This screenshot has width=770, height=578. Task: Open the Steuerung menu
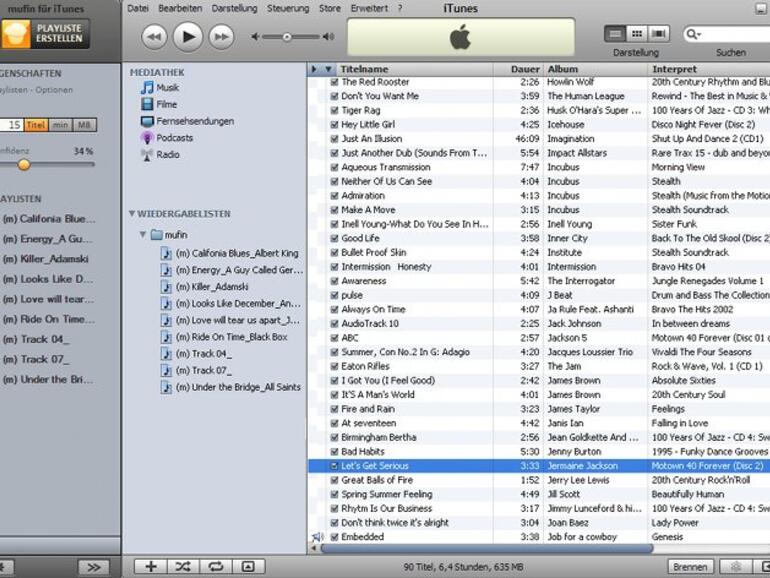[287, 8]
